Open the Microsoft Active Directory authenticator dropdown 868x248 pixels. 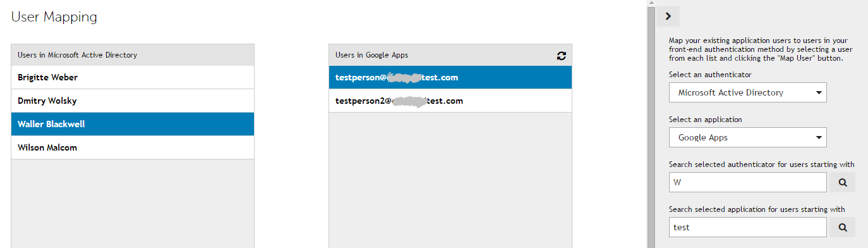(748, 92)
